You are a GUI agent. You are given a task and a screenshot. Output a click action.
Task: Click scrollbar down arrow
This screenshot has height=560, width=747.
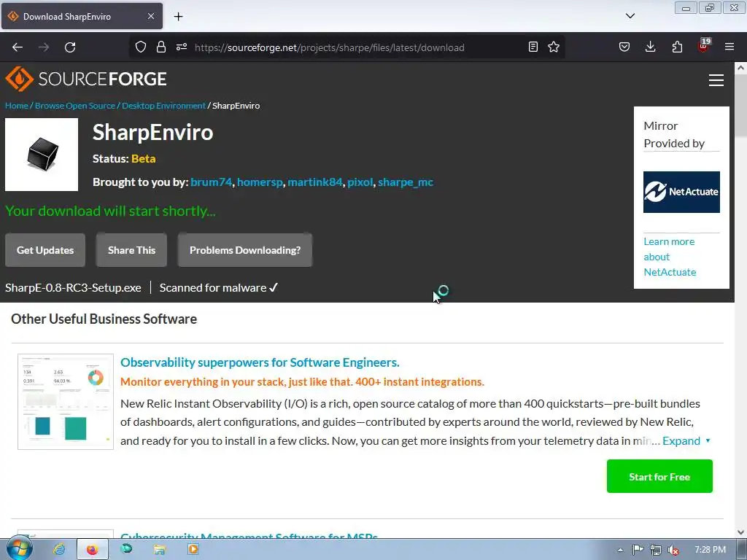(x=741, y=532)
